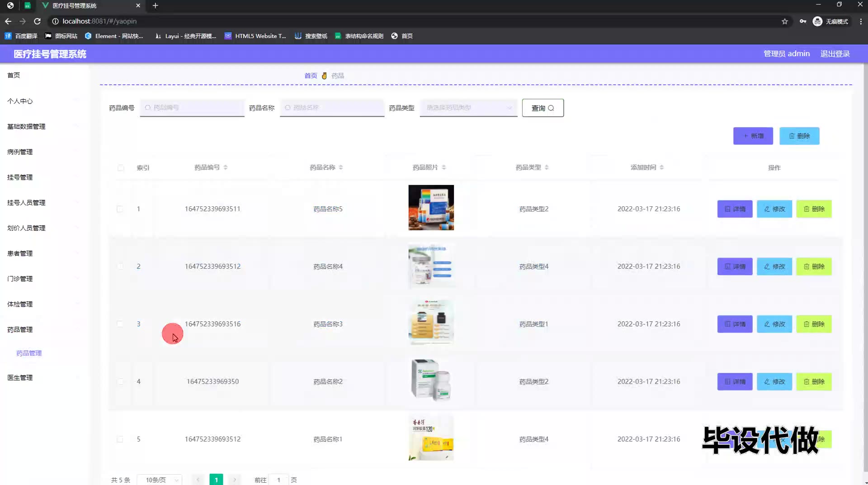Click the browser back arrow
Screen dimensions: 868x485
(x=8, y=21)
